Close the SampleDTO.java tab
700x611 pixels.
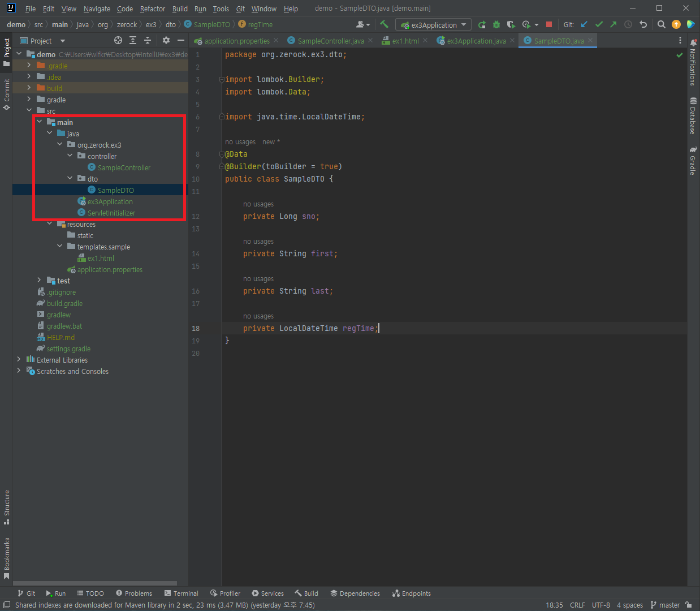[x=590, y=40]
